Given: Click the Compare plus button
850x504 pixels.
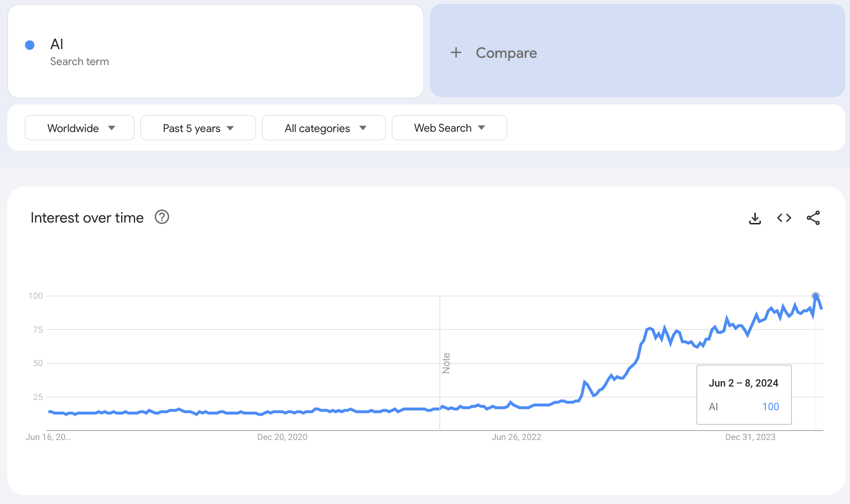Looking at the screenshot, I should tap(455, 53).
